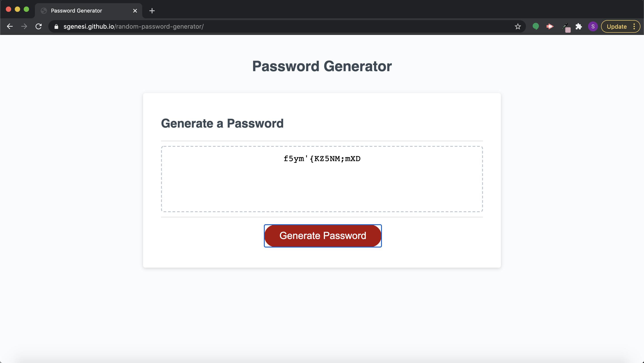
Task: Click the forward navigation arrow
Action: pyautogui.click(x=24, y=26)
